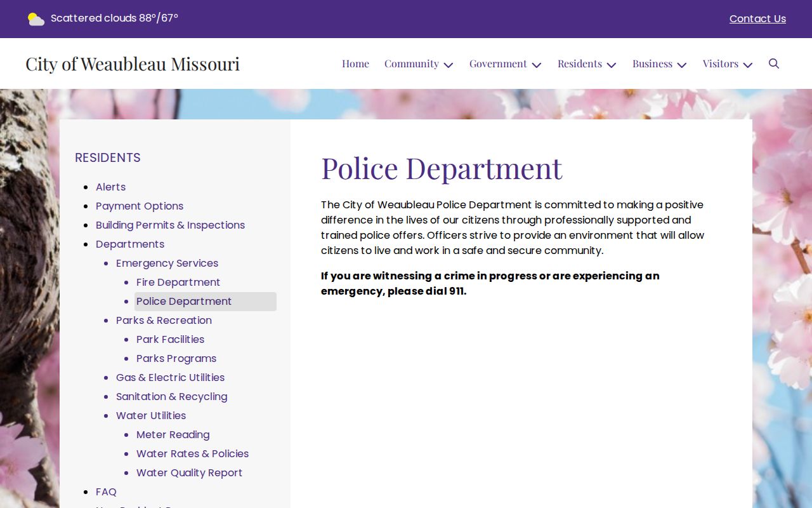Open Gas & Electric Utilities link
812x508 pixels.
[170, 377]
